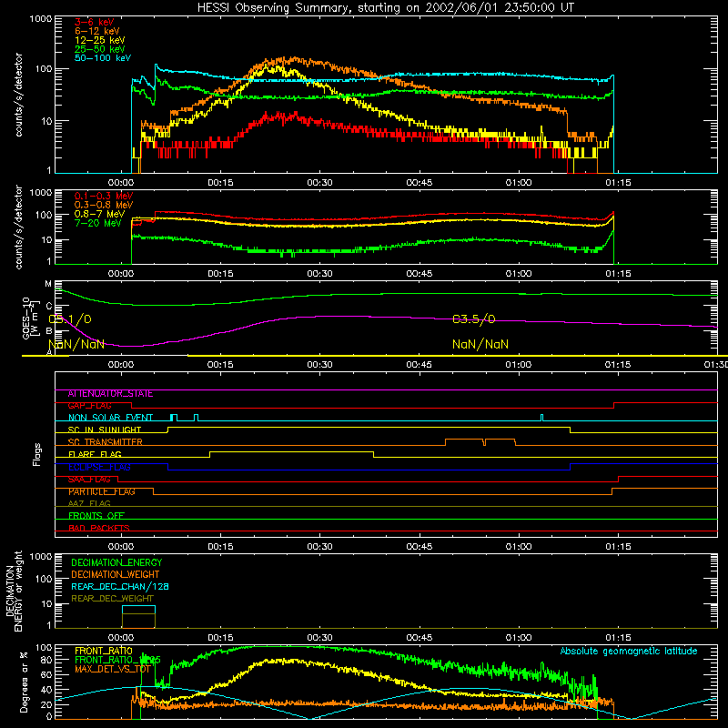Click the DECIMATION_ENERGY legend label
This screenshot has width=728, height=728.
(116, 562)
